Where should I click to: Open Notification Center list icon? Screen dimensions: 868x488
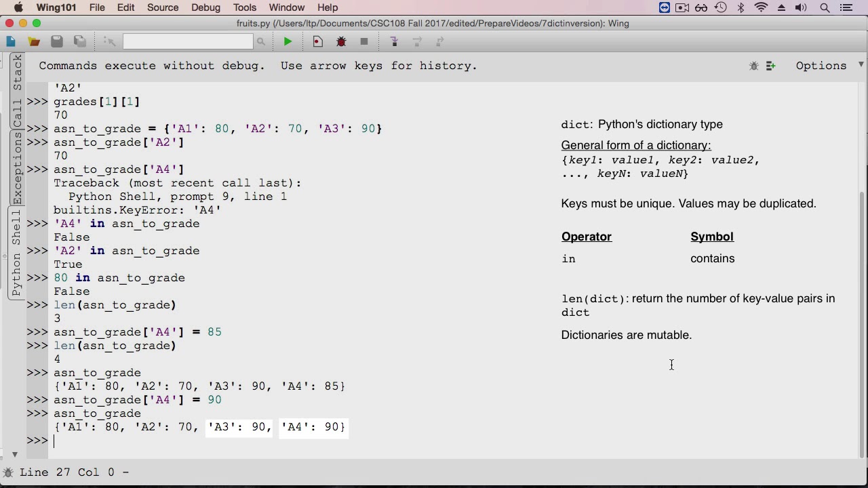point(846,7)
